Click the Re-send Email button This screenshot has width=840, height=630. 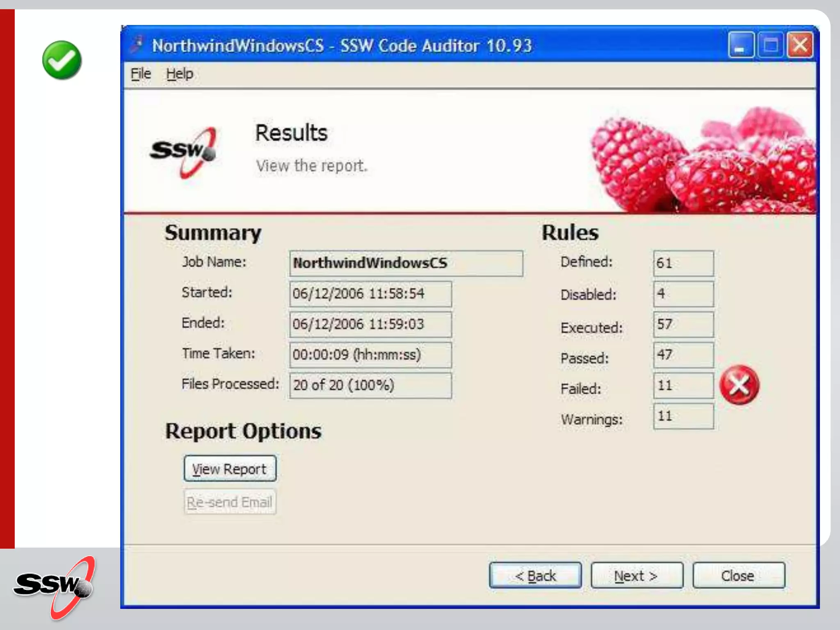[230, 502]
